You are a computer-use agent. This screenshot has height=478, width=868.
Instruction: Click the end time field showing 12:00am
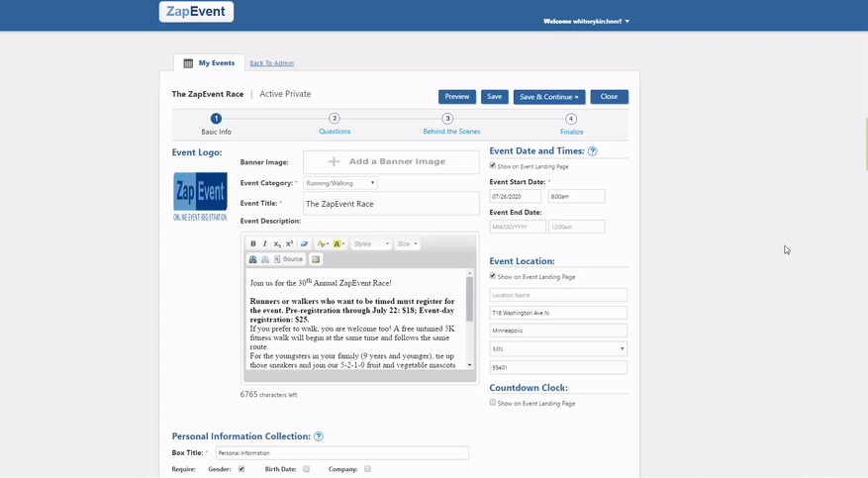tap(576, 227)
